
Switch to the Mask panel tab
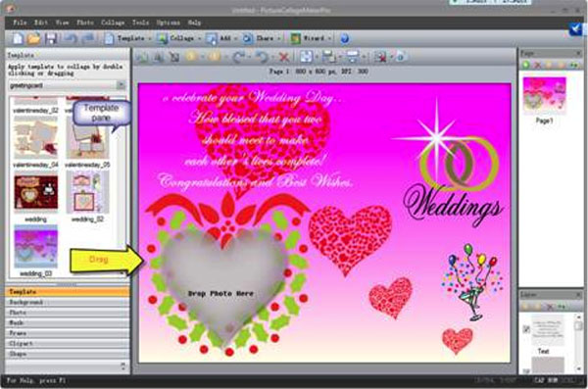[x=68, y=322]
